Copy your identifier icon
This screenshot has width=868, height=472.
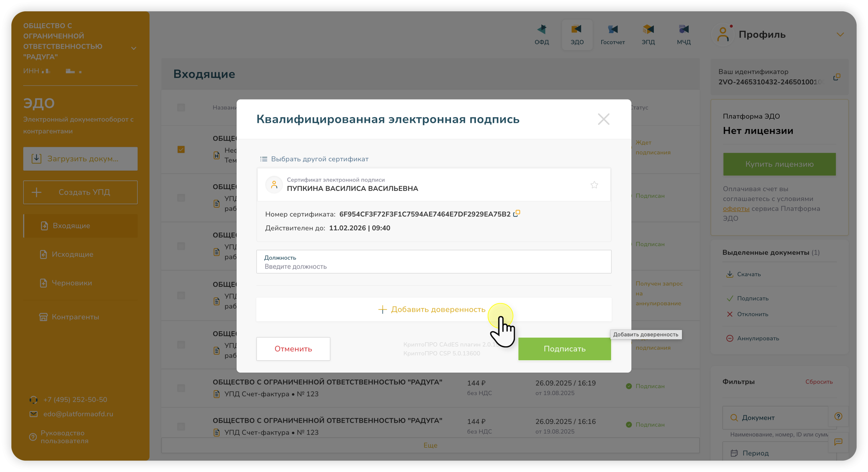tap(837, 77)
